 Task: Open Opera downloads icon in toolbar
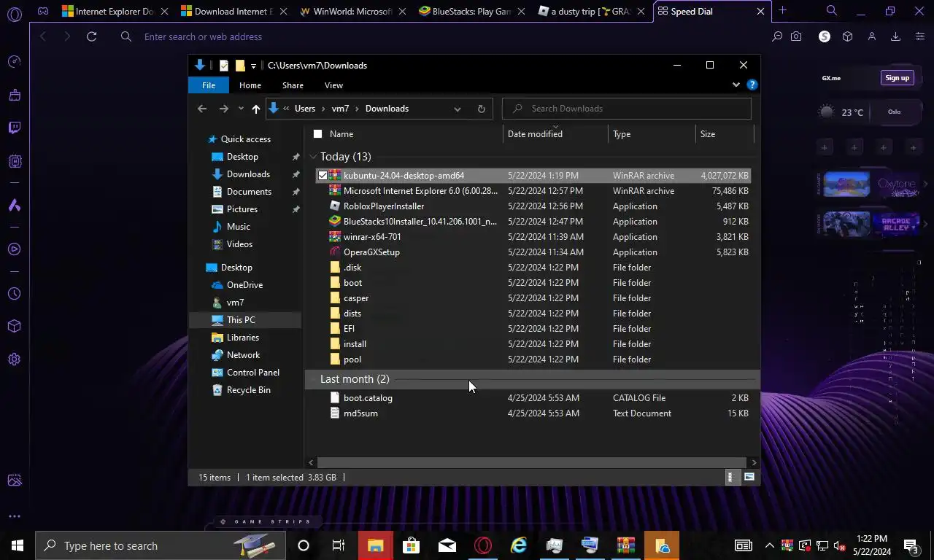click(x=895, y=36)
